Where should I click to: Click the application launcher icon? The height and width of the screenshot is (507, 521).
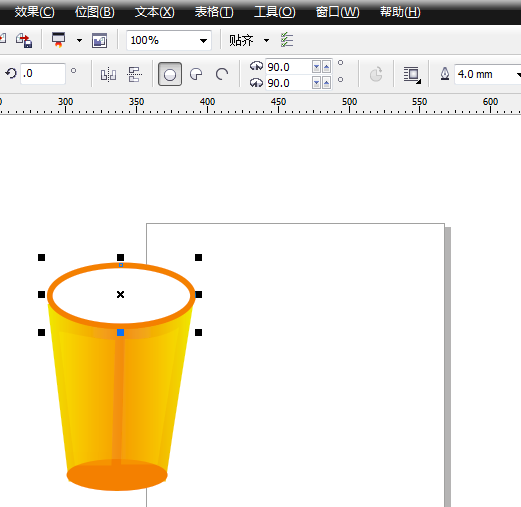[x=59, y=40]
